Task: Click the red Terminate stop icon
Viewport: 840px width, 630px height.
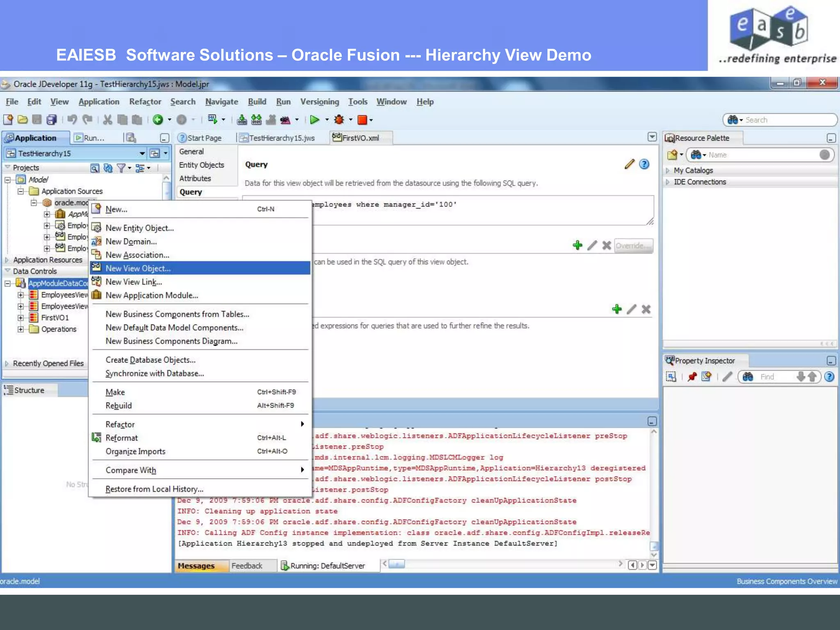Action: pyautogui.click(x=362, y=120)
